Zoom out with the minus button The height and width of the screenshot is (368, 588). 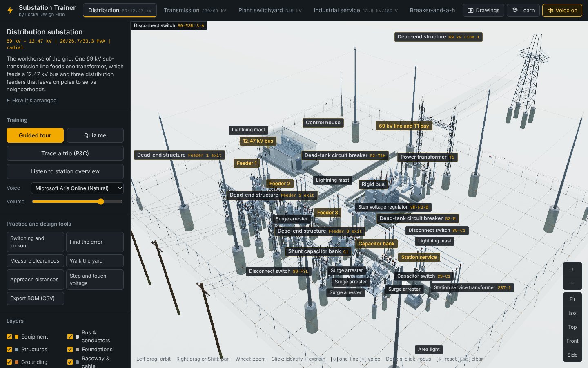click(572, 283)
